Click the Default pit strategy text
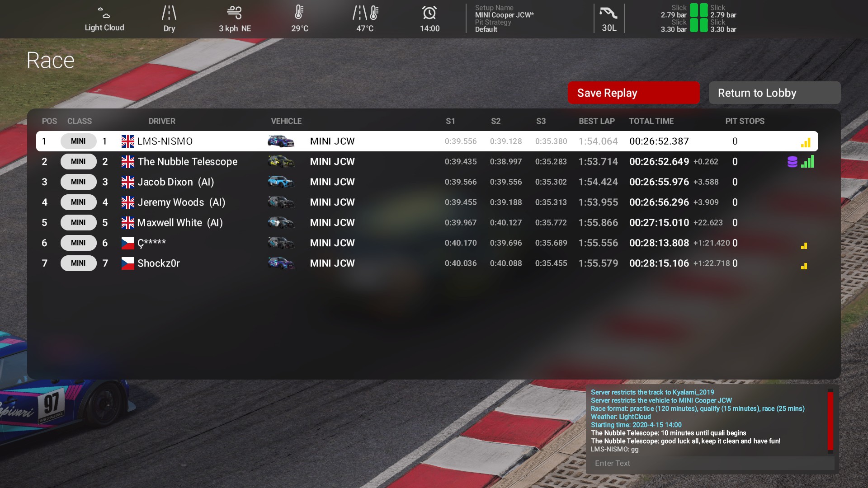Image resolution: width=868 pixels, height=488 pixels. 486,29
